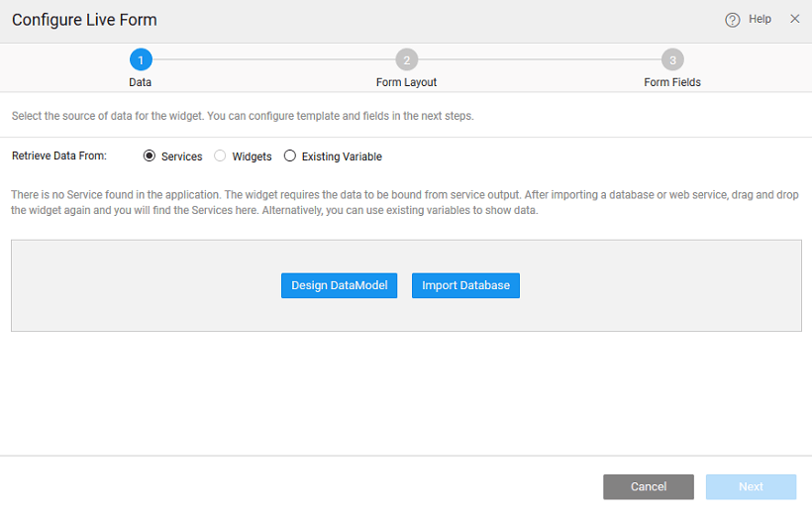Click the step 1 circle indicator

click(x=141, y=59)
